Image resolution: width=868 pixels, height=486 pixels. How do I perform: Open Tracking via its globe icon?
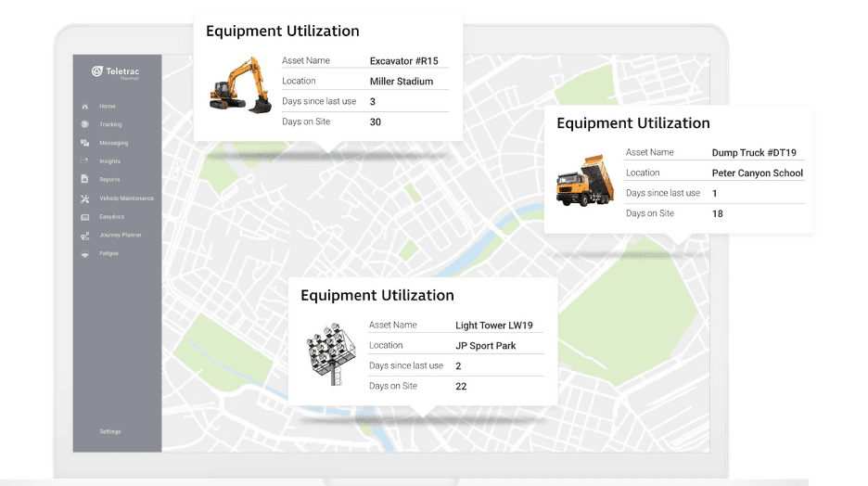coord(84,124)
